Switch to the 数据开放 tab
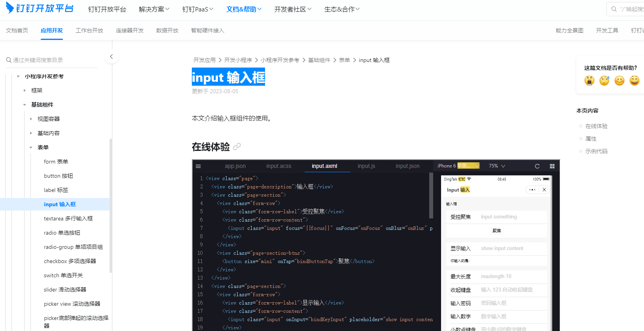Image resolution: width=644 pixels, height=331 pixels. [167, 30]
